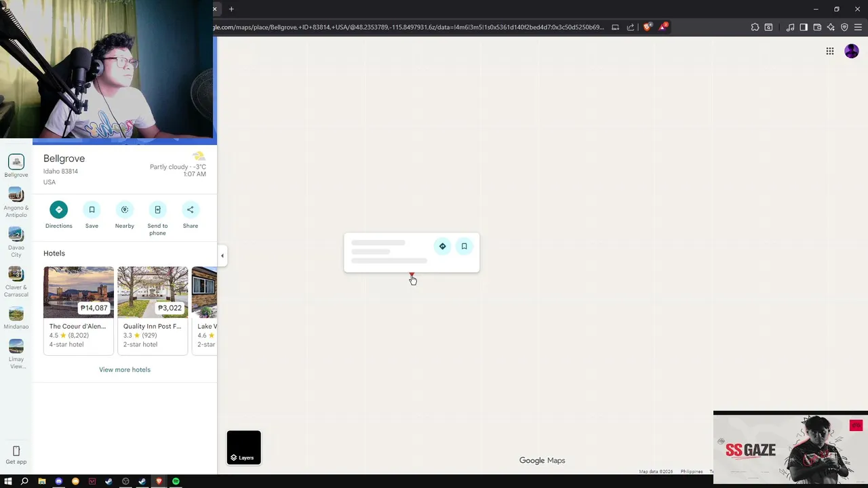Open OBS Studio from taskbar
The width and height of the screenshot is (868, 488).
pyautogui.click(x=125, y=481)
